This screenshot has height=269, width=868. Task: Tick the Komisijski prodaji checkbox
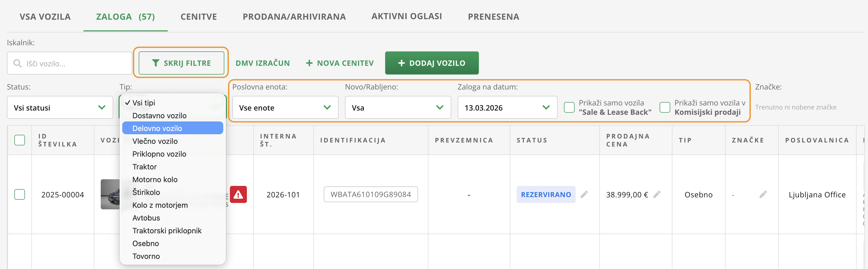[x=664, y=107]
